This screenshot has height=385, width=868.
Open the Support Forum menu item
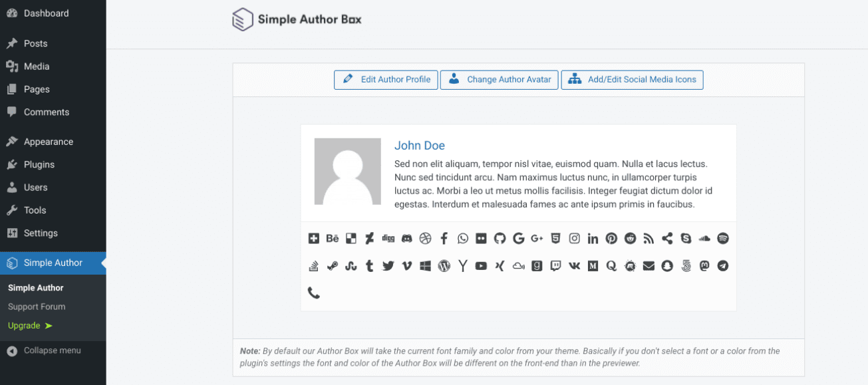pyautogui.click(x=36, y=307)
